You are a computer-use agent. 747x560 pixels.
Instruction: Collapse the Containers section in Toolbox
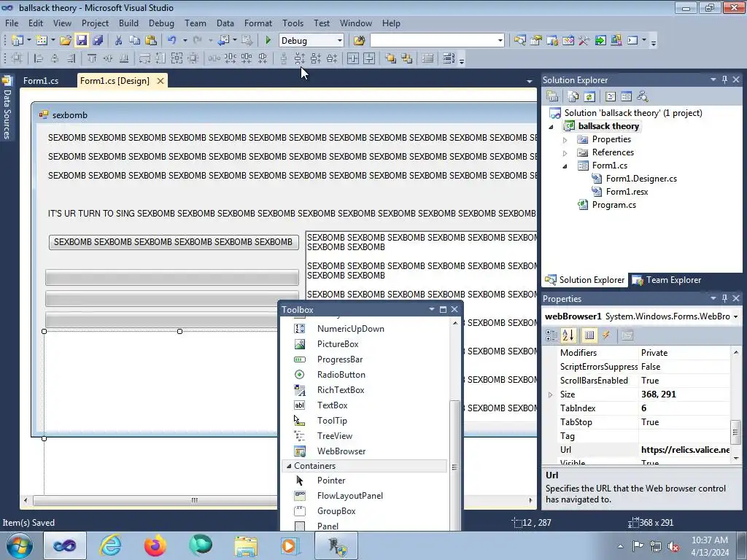pos(289,466)
